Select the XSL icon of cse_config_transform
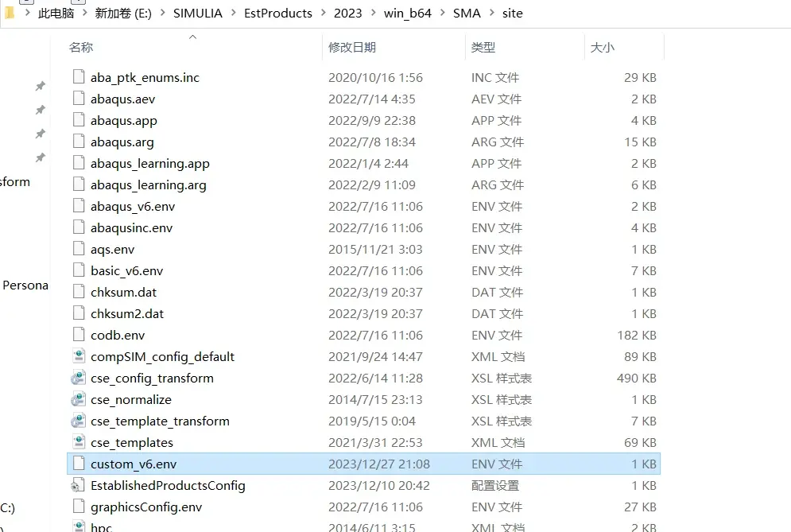This screenshot has width=791, height=532. click(x=78, y=378)
